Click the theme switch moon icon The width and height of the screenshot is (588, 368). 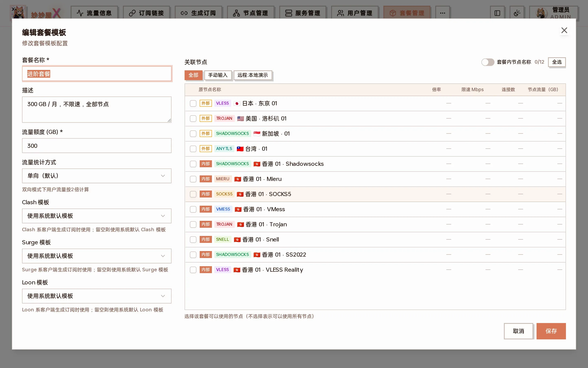click(x=517, y=13)
